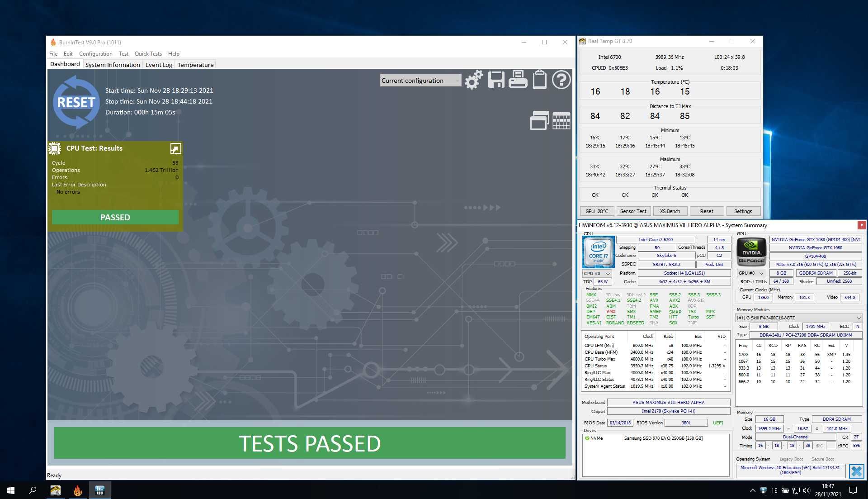Click the Operations 1.462 Trillion value

161,170
